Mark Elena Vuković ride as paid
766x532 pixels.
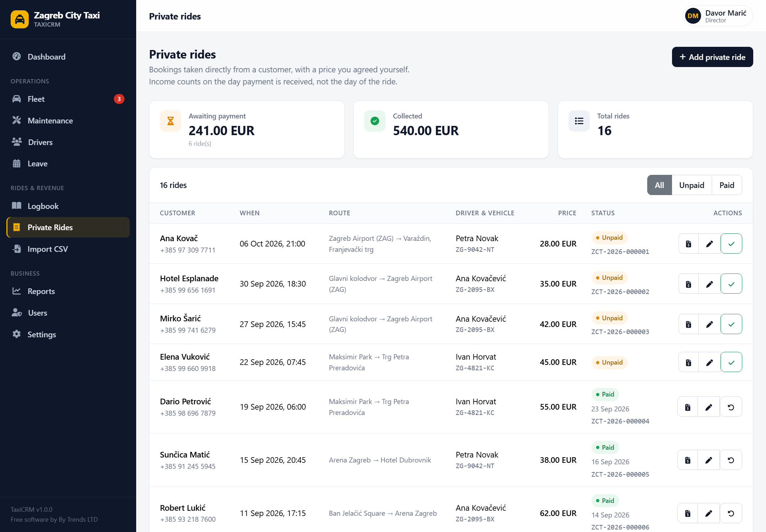click(731, 362)
